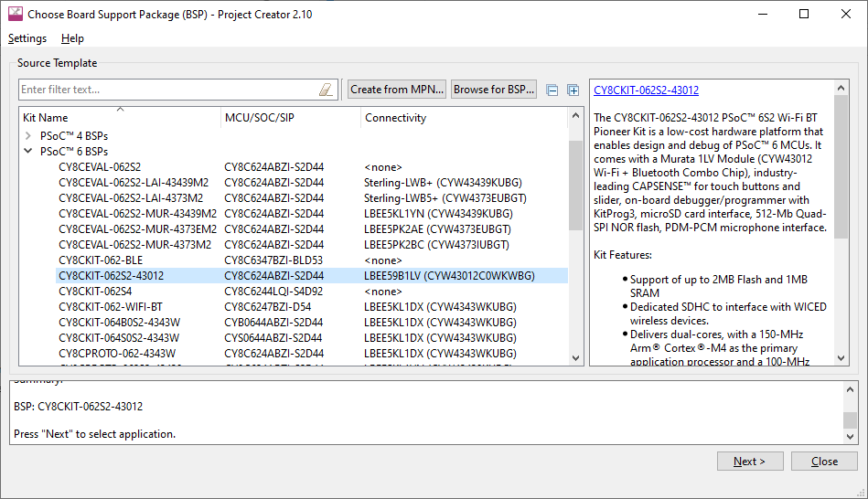This screenshot has width=868, height=499.
Task: Collapse all tree nodes icon
Action: coord(552,90)
